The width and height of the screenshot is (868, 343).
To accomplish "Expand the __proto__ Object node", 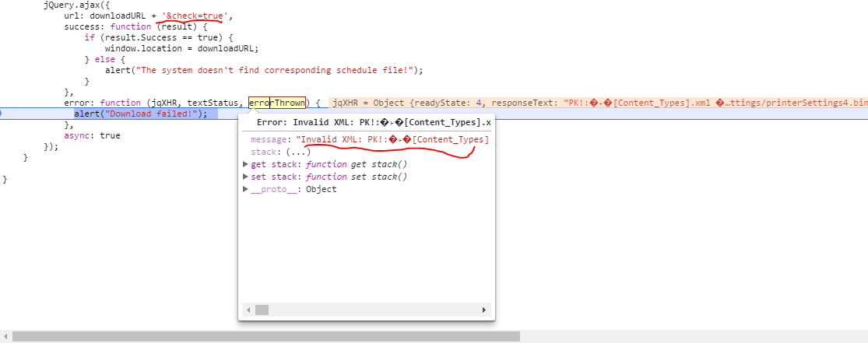I will tap(246, 189).
